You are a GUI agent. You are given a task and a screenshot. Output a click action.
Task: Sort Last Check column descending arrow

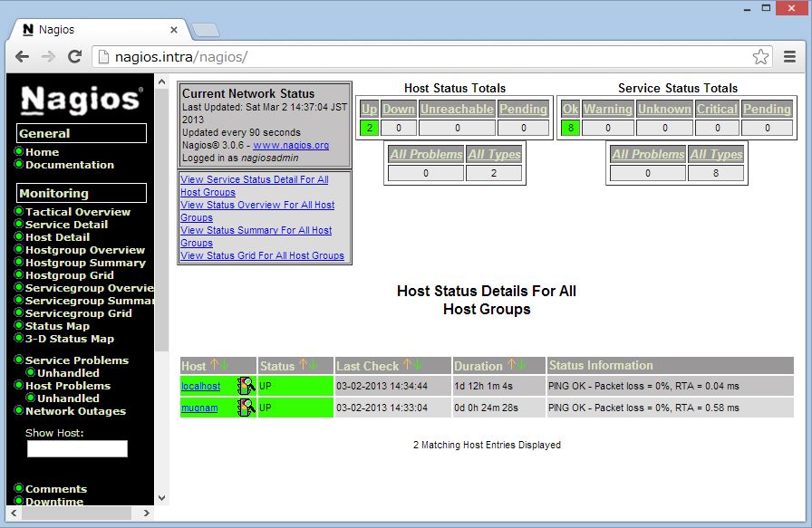click(x=417, y=364)
